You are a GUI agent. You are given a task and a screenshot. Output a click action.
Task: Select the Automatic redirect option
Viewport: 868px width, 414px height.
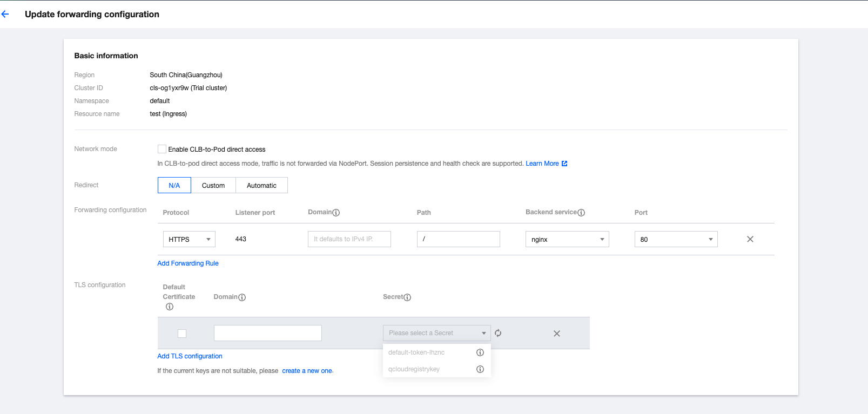(261, 185)
